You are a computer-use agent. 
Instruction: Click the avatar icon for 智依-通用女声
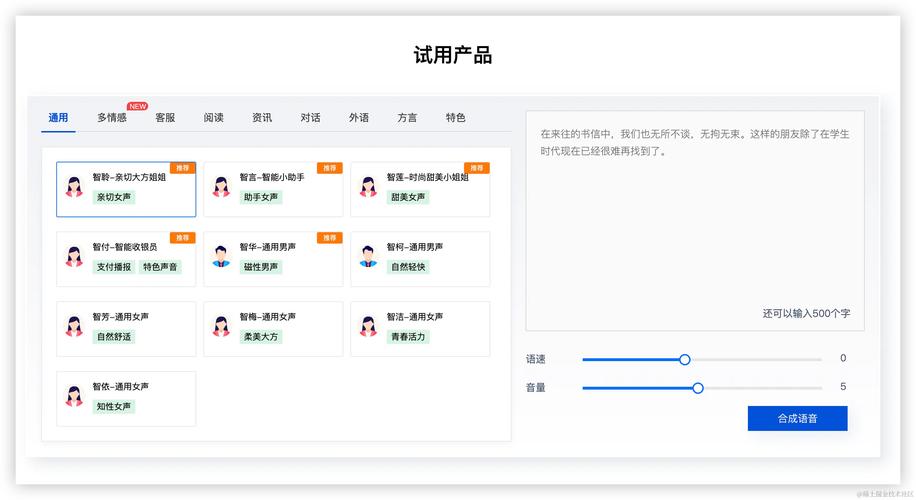pyautogui.click(x=74, y=396)
